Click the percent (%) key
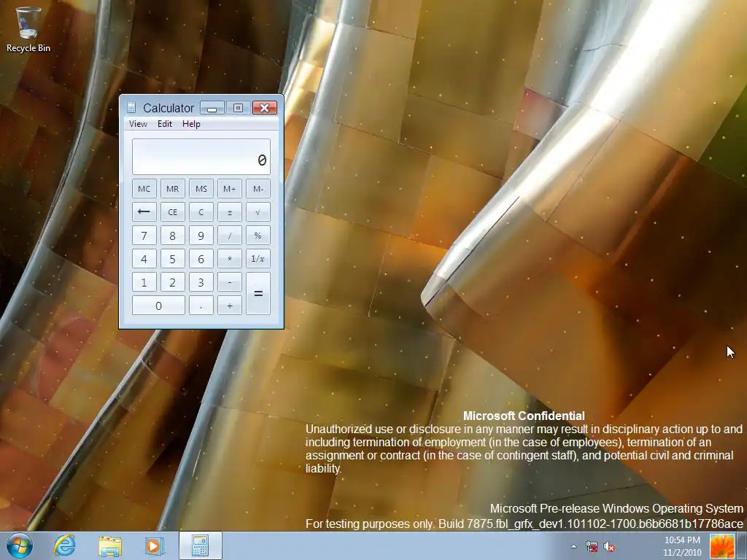This screenshot has width=747, height=560. [x=258, y=236]
